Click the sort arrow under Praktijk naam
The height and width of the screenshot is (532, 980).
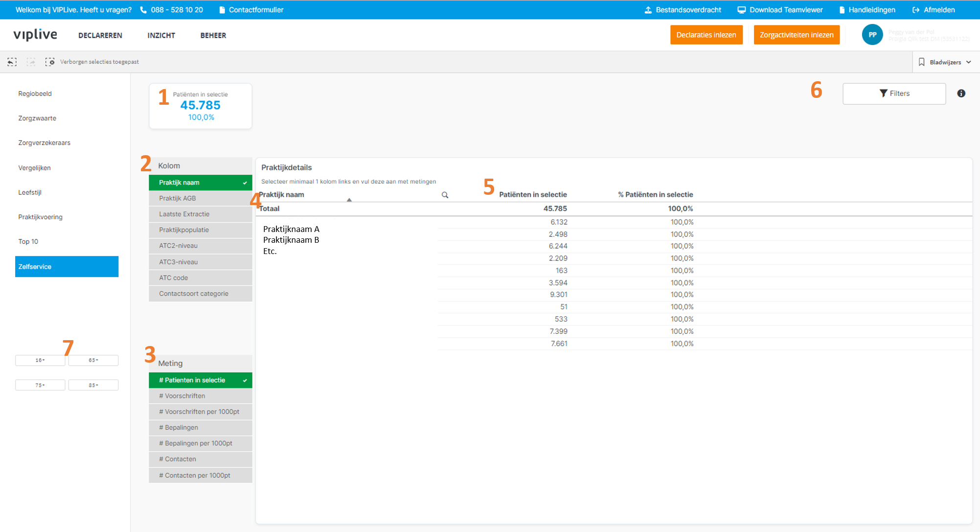click(349, 200)
